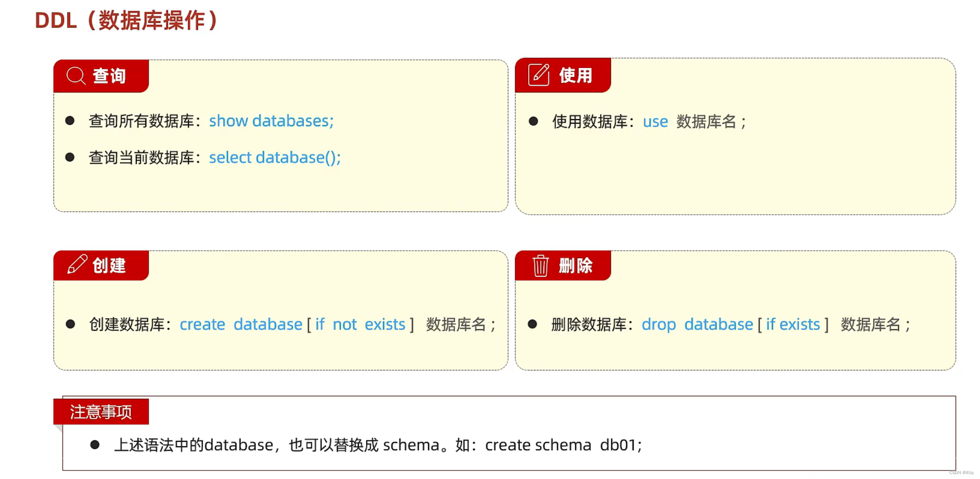Click the bullet before 删除数据库
Screen dimensions: 980x479
coord(533,324)
